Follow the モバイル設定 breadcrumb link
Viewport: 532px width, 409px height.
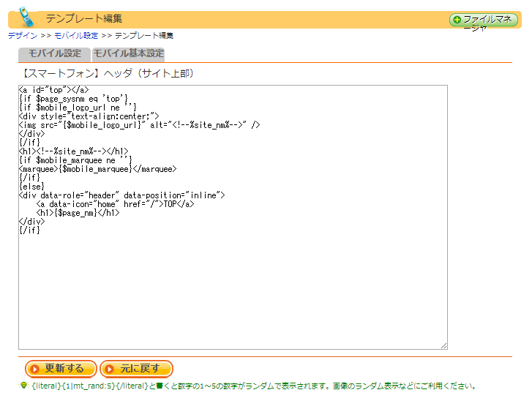(x=76, y=36)
